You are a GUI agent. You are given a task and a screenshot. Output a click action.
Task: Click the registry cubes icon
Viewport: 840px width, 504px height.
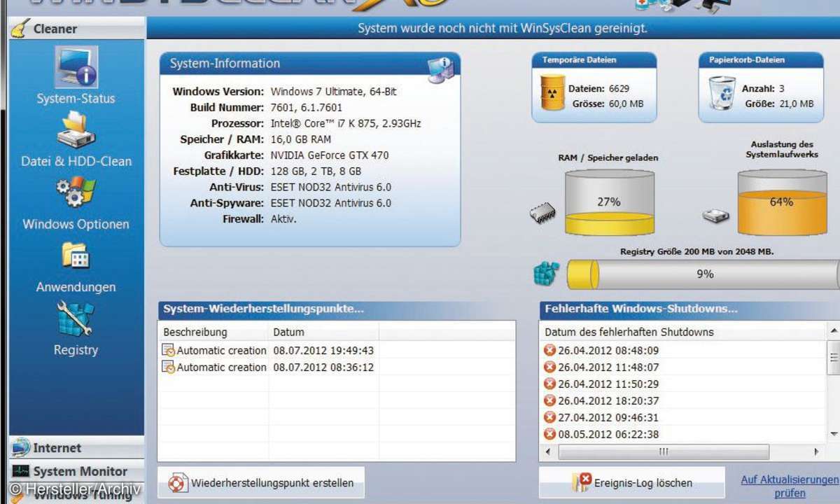coord(547,274)
